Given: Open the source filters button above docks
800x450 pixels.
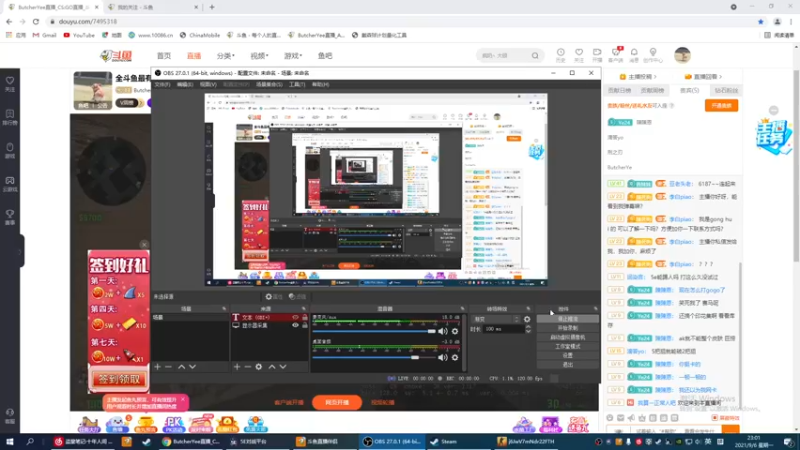Looking at the screenshot, I should click(x=297, y=296).
